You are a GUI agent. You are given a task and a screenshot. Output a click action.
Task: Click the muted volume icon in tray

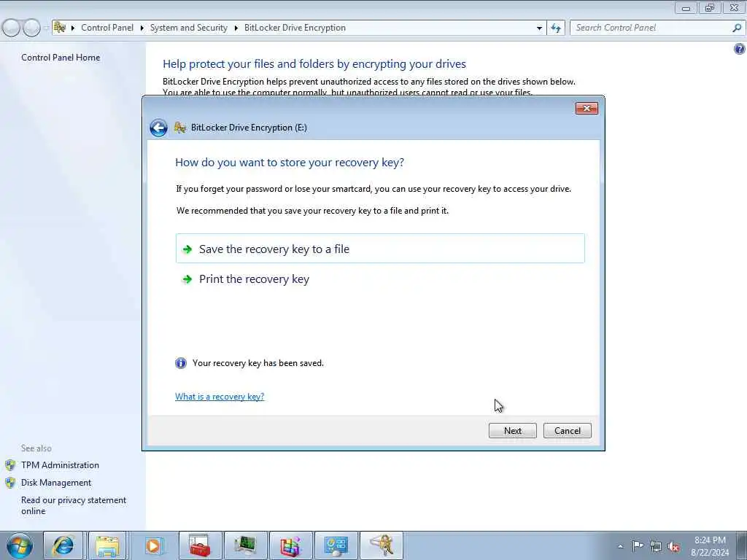pos(673,546)
